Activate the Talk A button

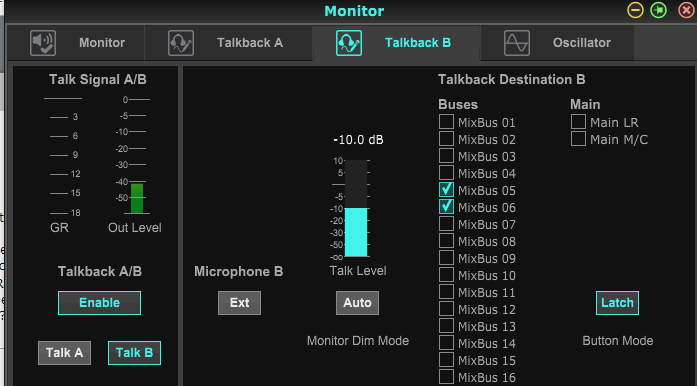coord(64,353)
